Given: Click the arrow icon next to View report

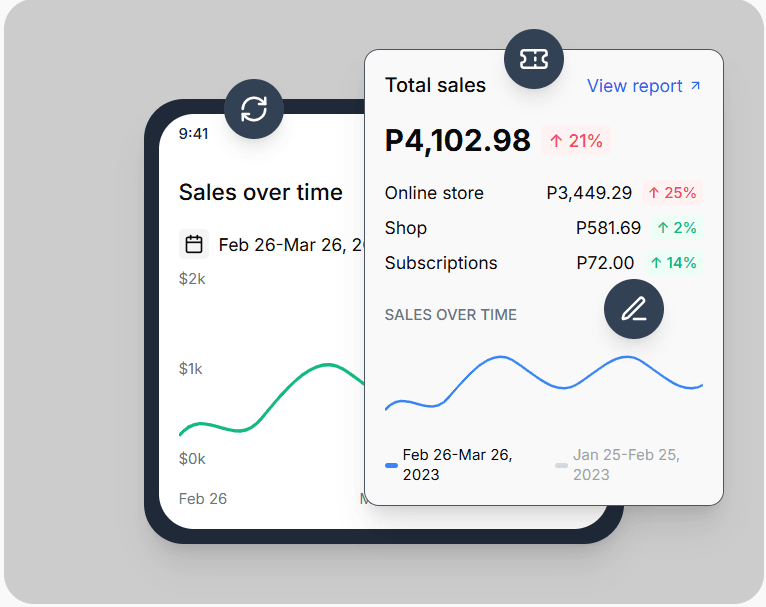Looking at the screenshot, I should (x=696, y=86).
